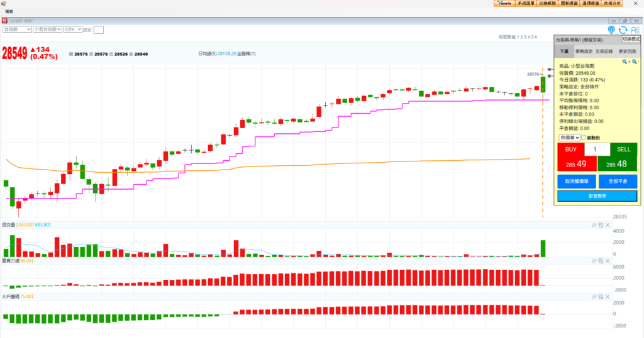Click the order quantity input field
This screenshot has height=338, width=644.
[x=597, y=150]
